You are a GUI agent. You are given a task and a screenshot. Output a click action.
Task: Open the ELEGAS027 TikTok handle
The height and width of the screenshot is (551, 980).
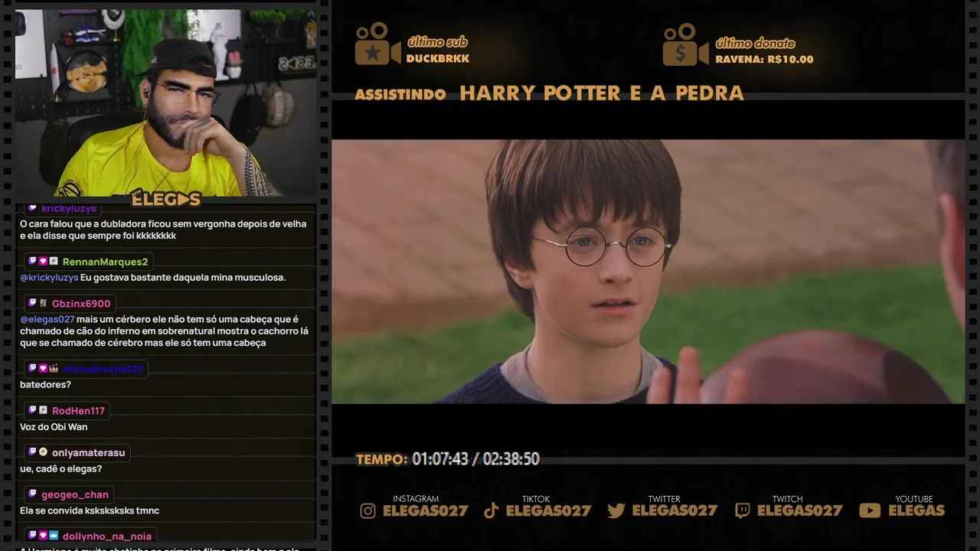point(548,510)
